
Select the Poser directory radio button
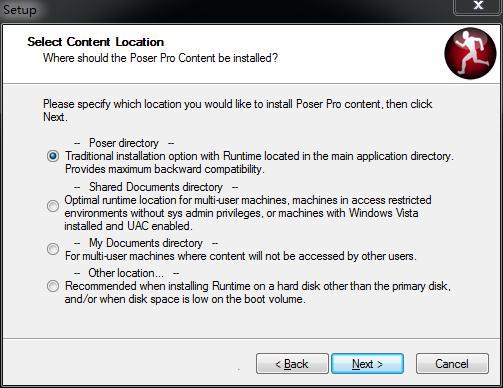[x=53, y=156]
